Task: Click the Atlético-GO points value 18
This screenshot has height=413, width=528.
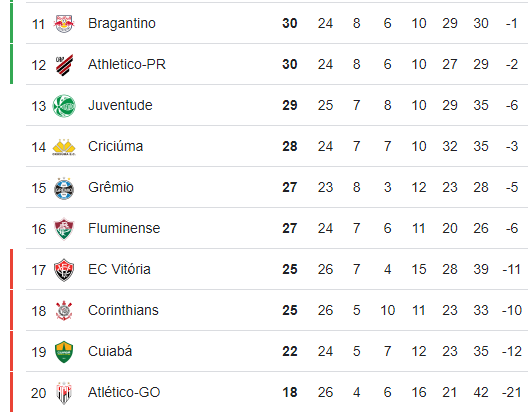Action: [x=290, y=392]
